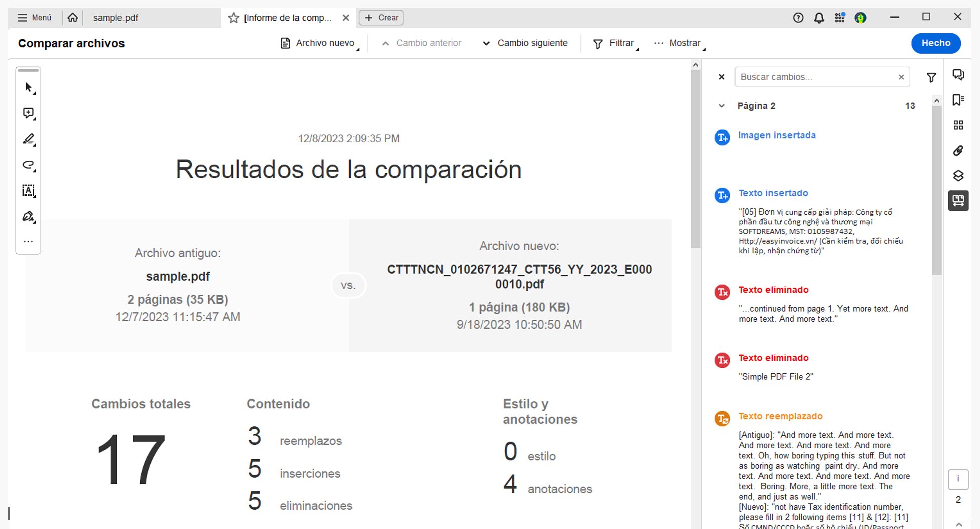Open the Bookmarks panel

[958, 100]
